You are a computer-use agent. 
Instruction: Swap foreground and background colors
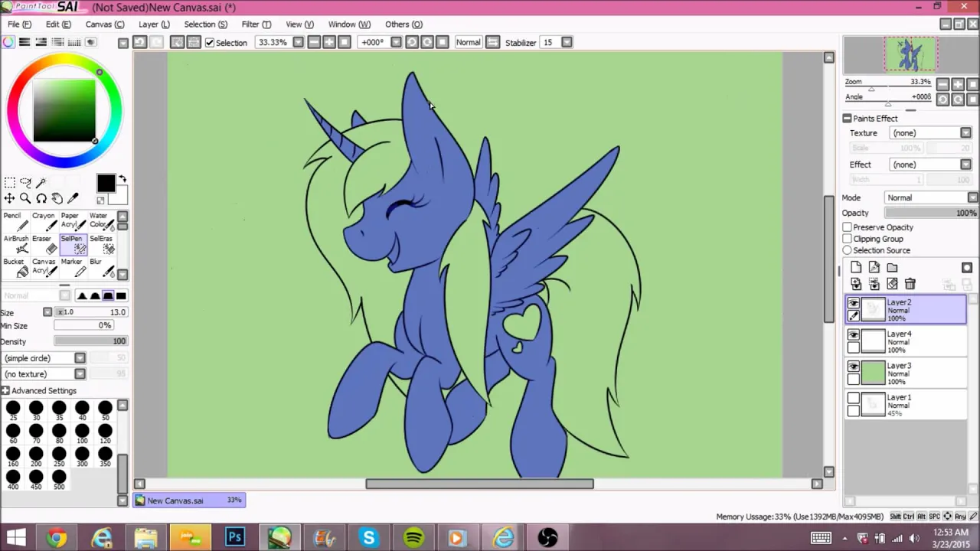coord(122,180)
